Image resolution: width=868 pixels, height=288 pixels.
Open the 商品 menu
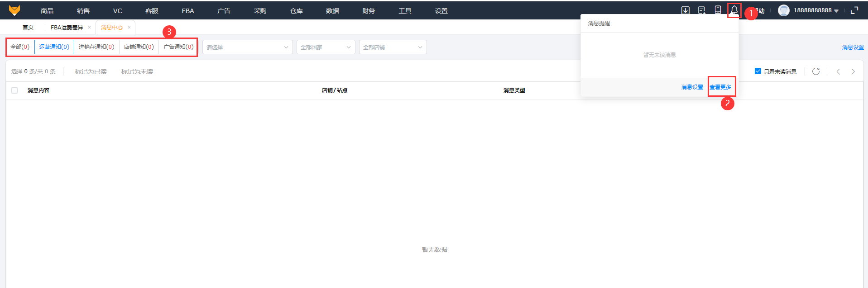tap(47, 11)
